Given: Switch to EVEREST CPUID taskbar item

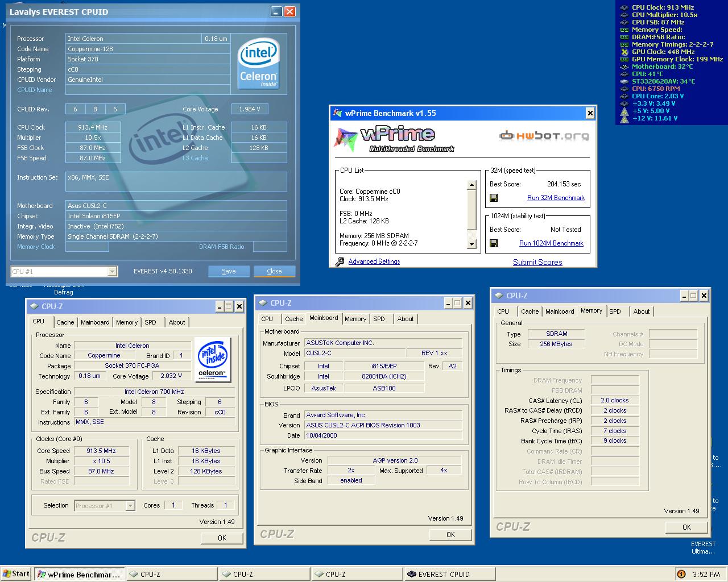Looking at the screenshot, I should coord(450,574).
